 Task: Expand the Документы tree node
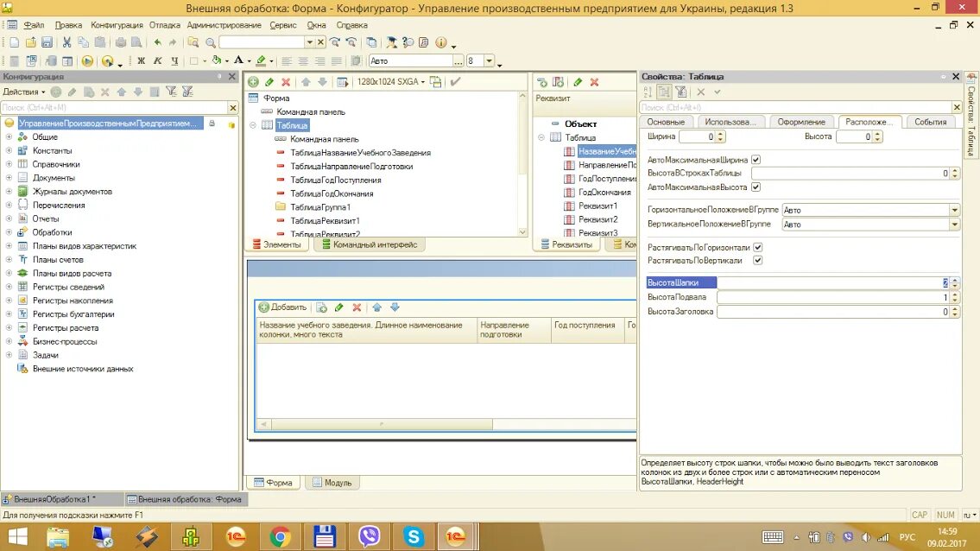pos(9,178)
